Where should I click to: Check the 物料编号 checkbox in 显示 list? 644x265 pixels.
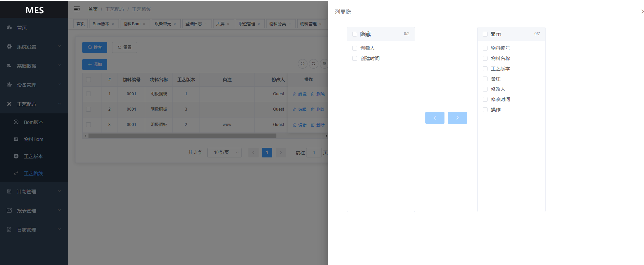click(x=485, y=48)
